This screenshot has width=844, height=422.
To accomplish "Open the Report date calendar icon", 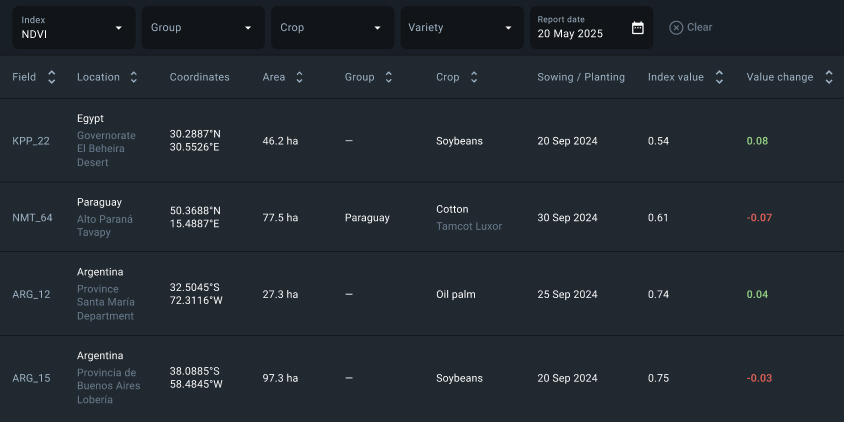I will tap(637, 28).
